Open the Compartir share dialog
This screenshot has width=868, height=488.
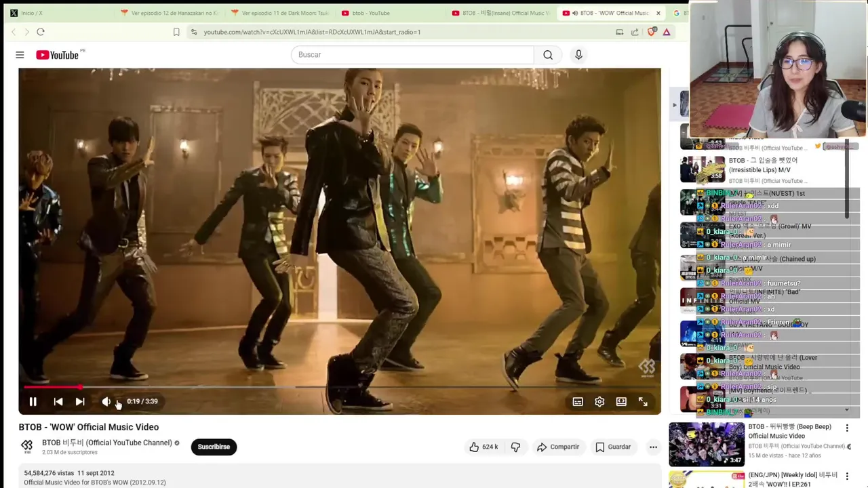[x=558, y=447]
